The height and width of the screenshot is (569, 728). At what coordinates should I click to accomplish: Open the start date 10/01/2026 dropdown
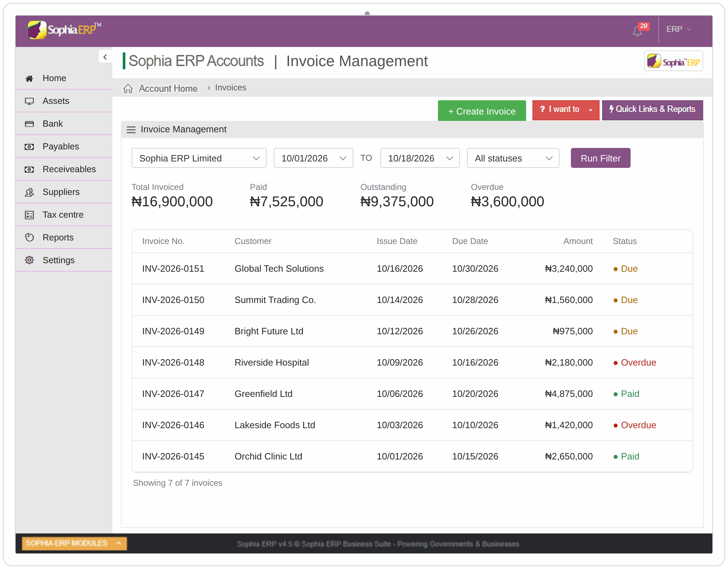[x=313, y=158]
